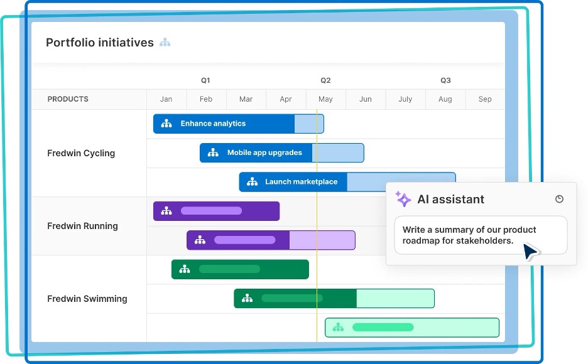Click the light blue remaining portion of Mobile app upgrades

pos(341,153)
